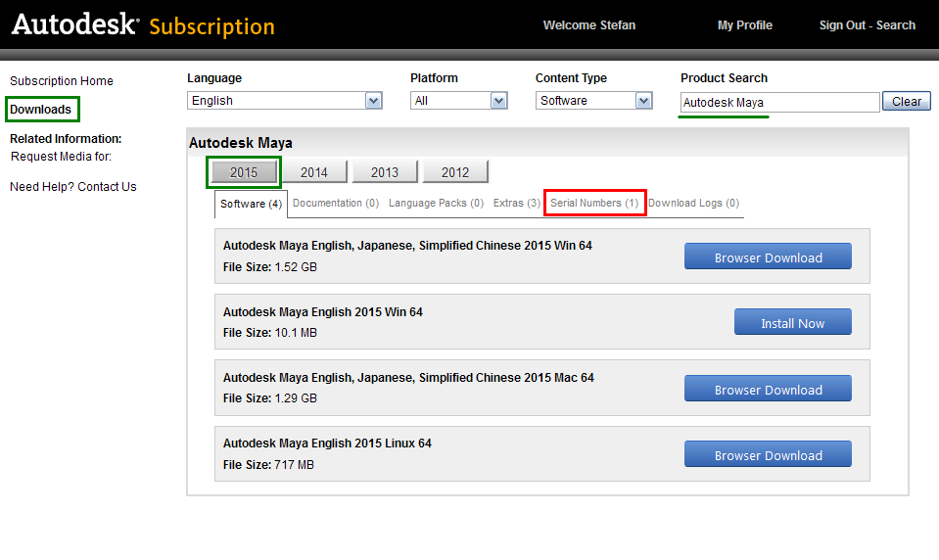939x560 pixels.
Task: Select the 2015 version tab
Action: pyautogui.click(x=244, y=172)
